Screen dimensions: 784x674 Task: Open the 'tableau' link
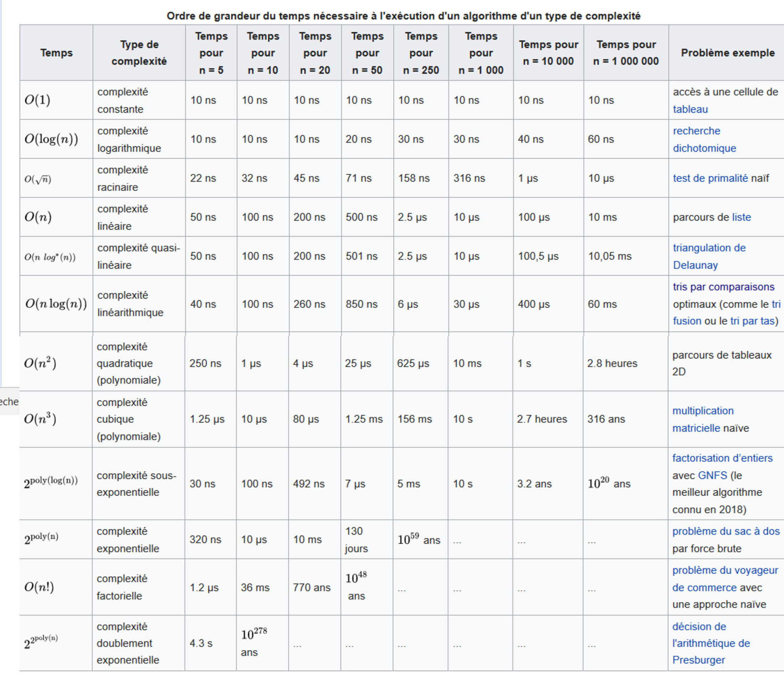[690, 109]
